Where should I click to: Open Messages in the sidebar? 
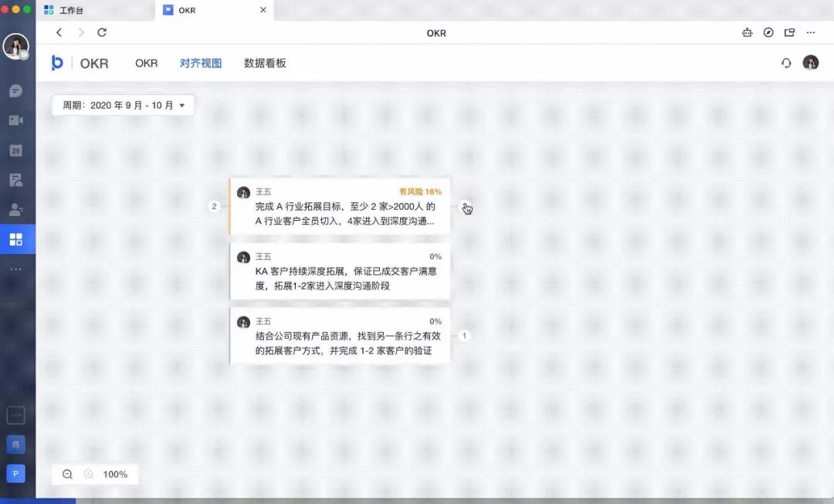pos(15,90)
